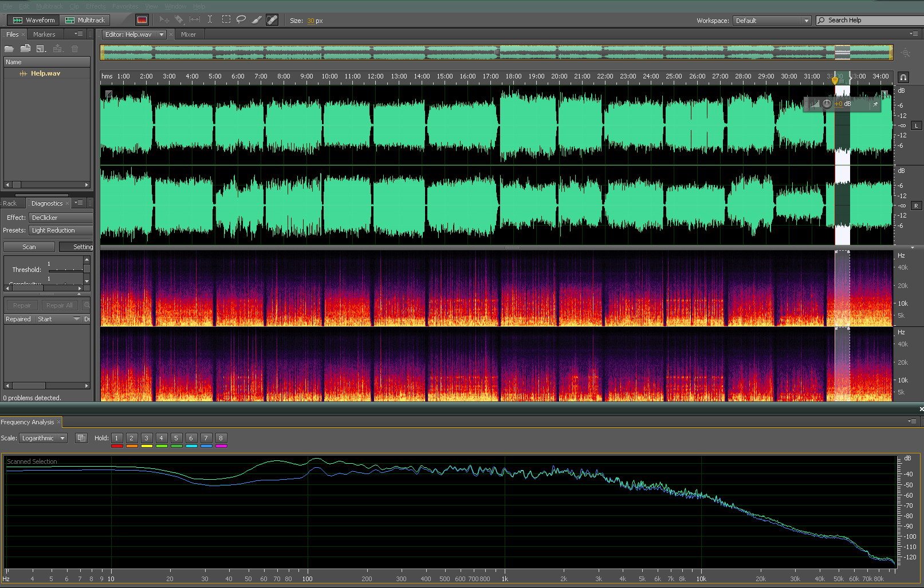The image size is (924, 588).
Task: Click the Open File folder icon
Action: 9,49
